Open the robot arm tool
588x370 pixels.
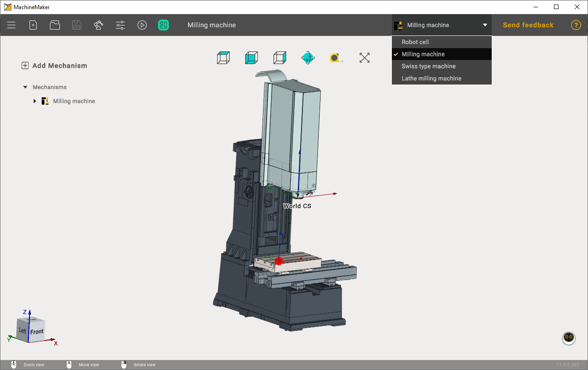pos(99,25)
